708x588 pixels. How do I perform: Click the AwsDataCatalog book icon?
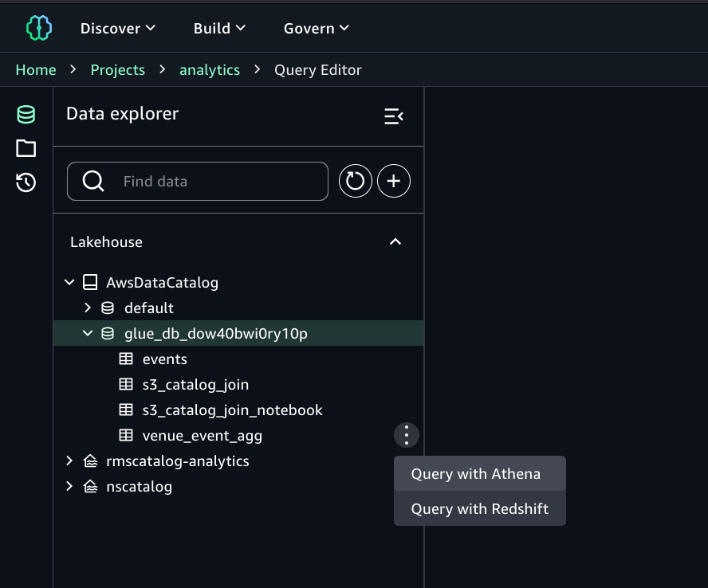[90, 283]
